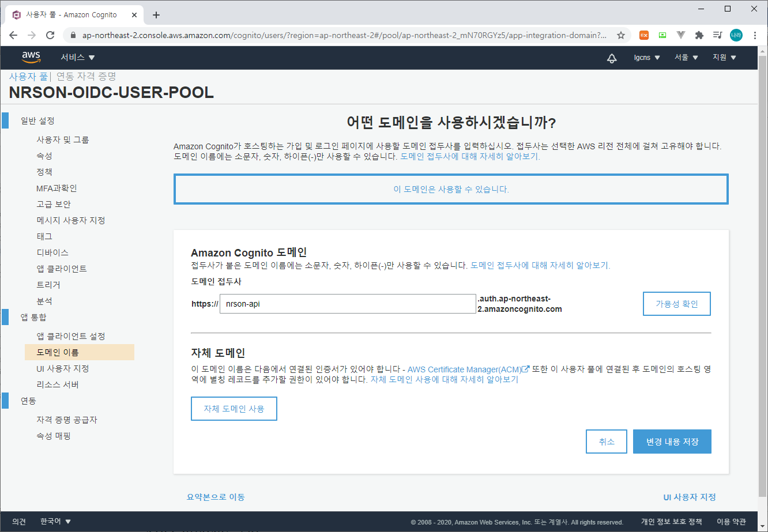Click 가용성 확인 button

677,304
